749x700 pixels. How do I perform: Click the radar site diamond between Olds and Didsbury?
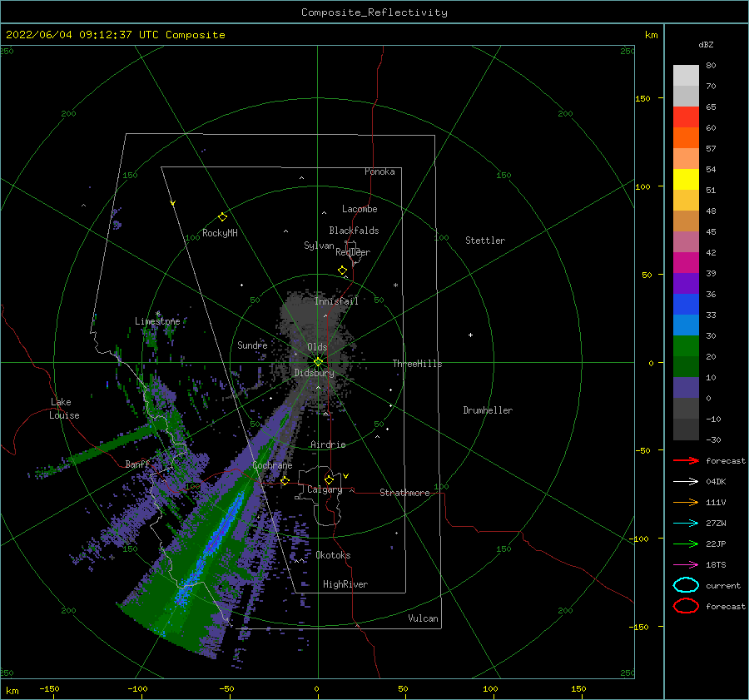pyautogui.click(x=318, y=362)
